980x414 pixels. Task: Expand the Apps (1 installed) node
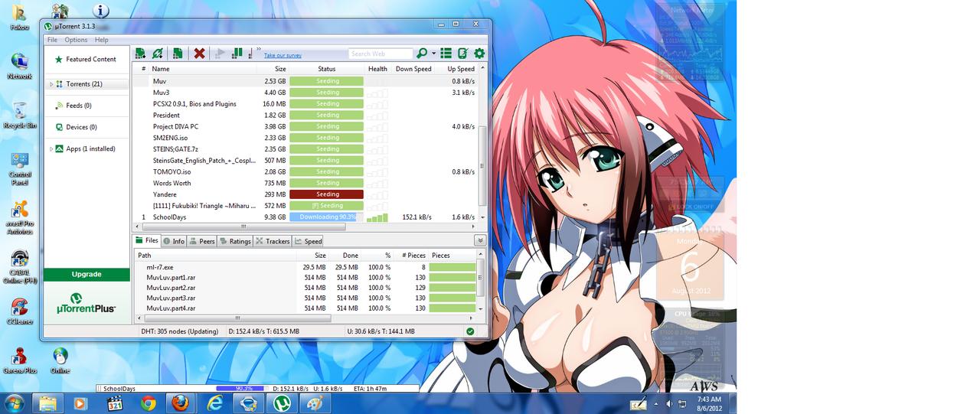(51, 149)
